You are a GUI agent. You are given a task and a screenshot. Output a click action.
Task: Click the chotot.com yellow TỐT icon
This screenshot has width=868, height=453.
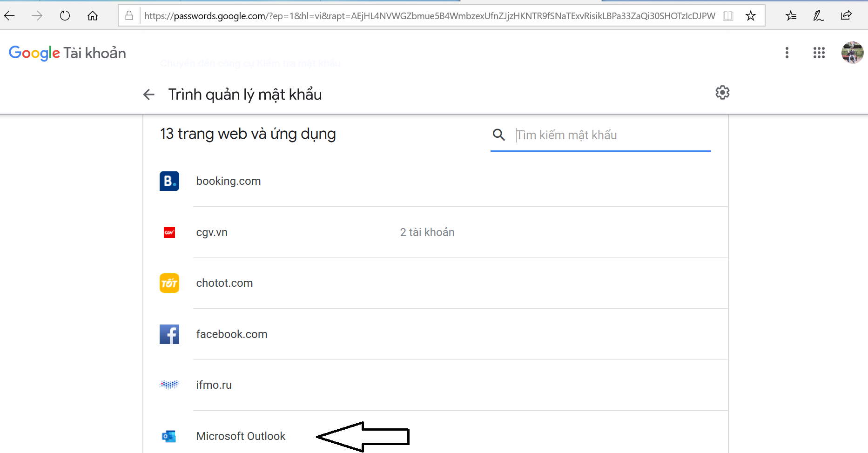(x=169, y=283)
